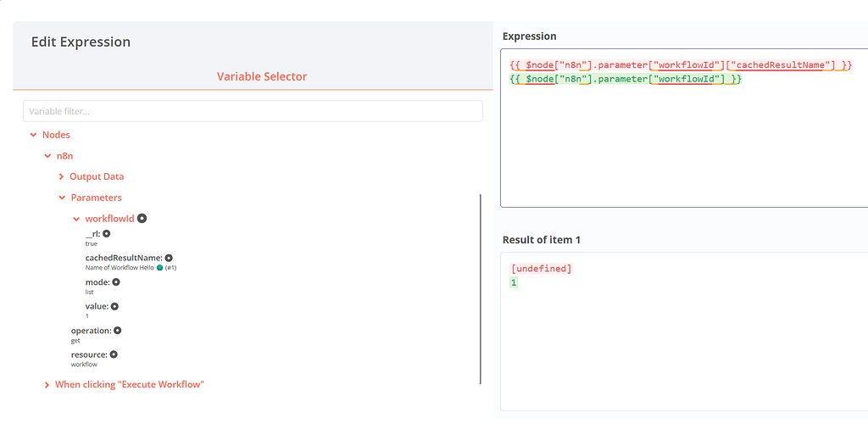Select the operation parameter dot icon
The height and width of the screenshot is (429, 868).
tap(118, 331)
